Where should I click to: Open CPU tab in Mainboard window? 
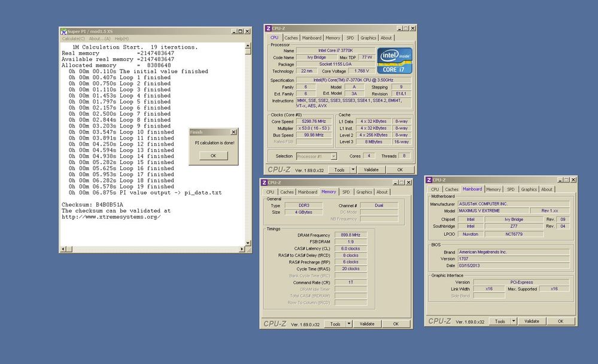(x=435, y=189)
